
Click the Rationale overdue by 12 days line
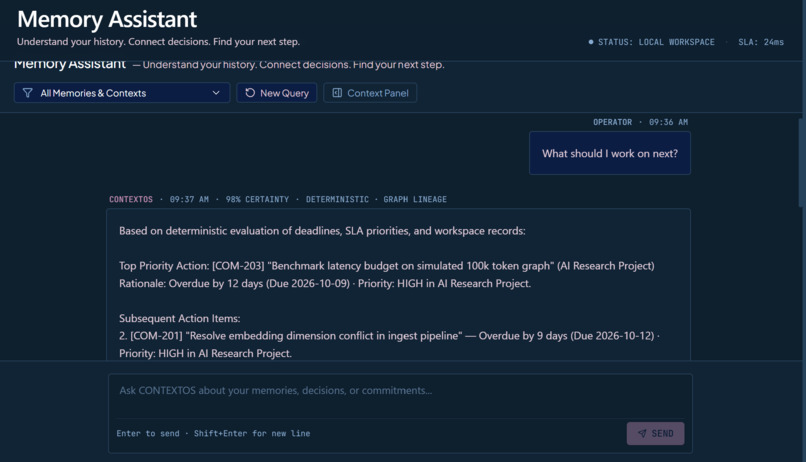[x=325, y=283]
